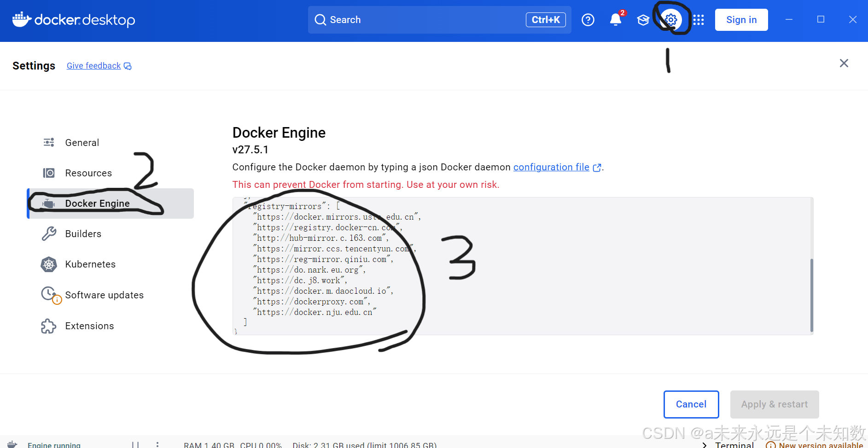Image resolution: width=868 pixels, height=448 pixels.
Task: Go to the Builders settings section
Action: 83,234
